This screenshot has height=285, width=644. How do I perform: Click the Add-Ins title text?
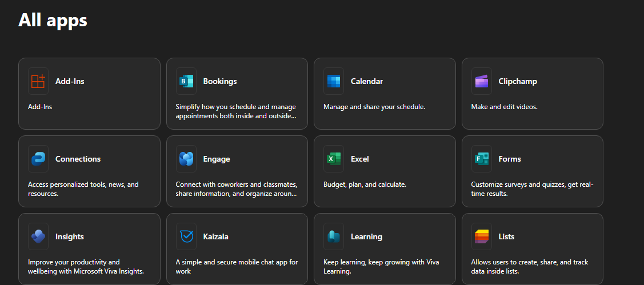(x=70, y=81)
